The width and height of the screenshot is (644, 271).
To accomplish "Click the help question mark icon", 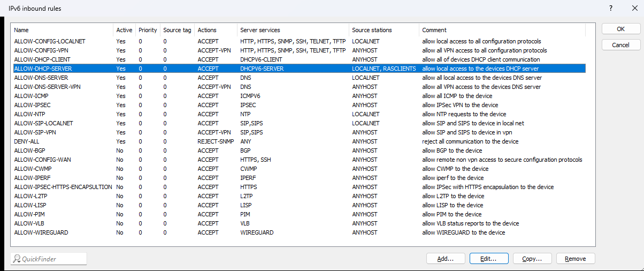I will (611, 8).
